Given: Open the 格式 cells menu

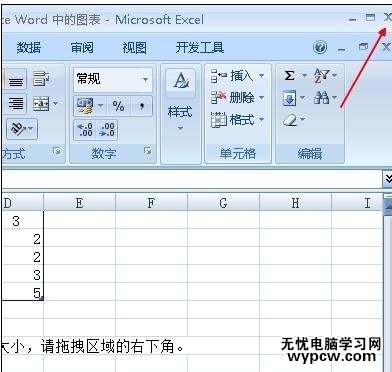Looking at the screenshot, I should (x=238, y=119).
